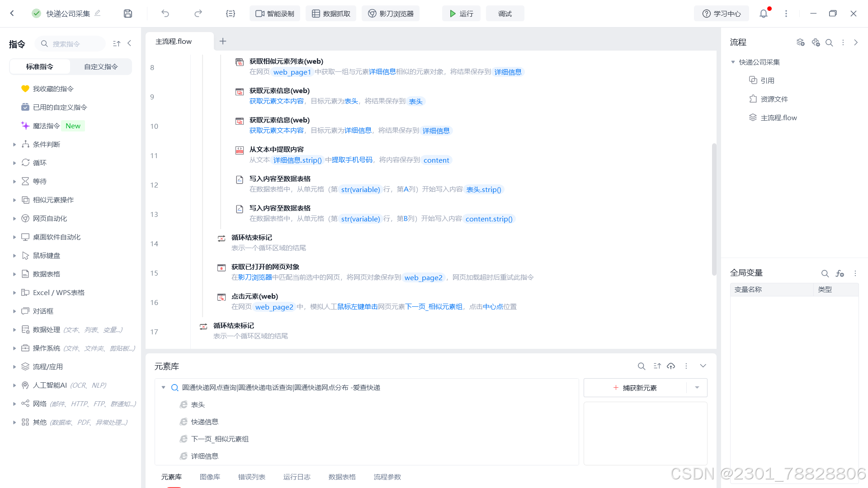Collapse the 快递公司采集 flow tree
The width and height of the screenshot is (868, 488).
[x=733, y=62]
